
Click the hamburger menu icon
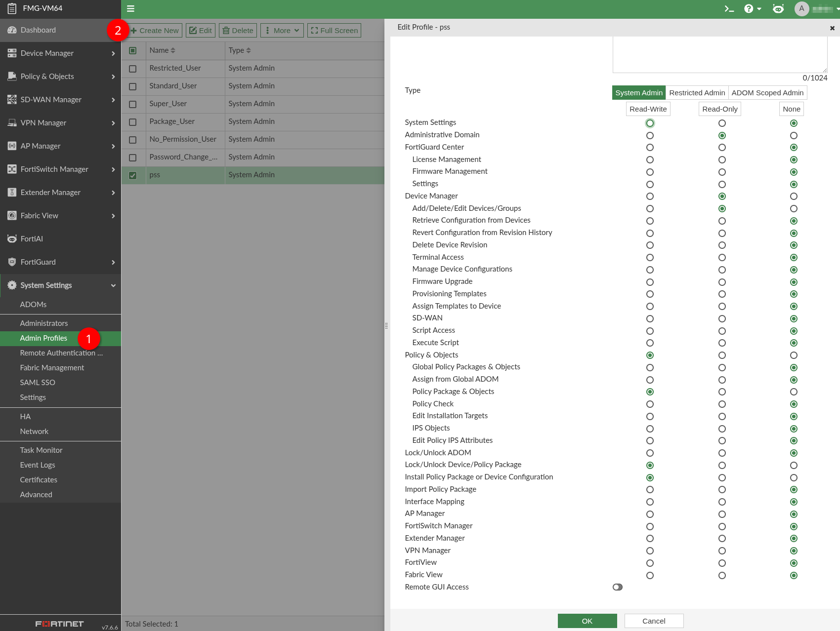pyautogui.click(x=130, y=9)
